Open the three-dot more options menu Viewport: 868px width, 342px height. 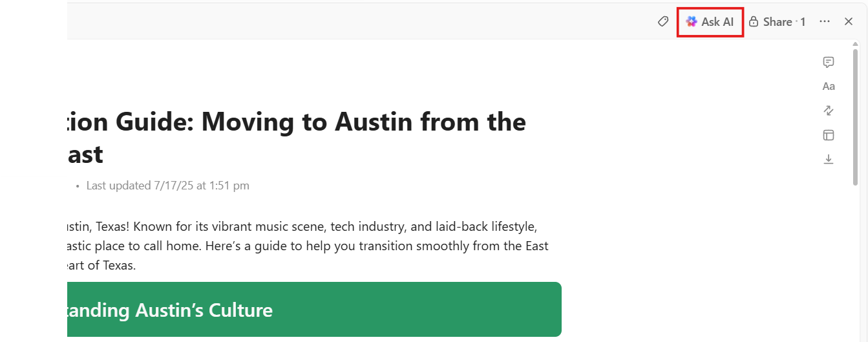point(824,21)
